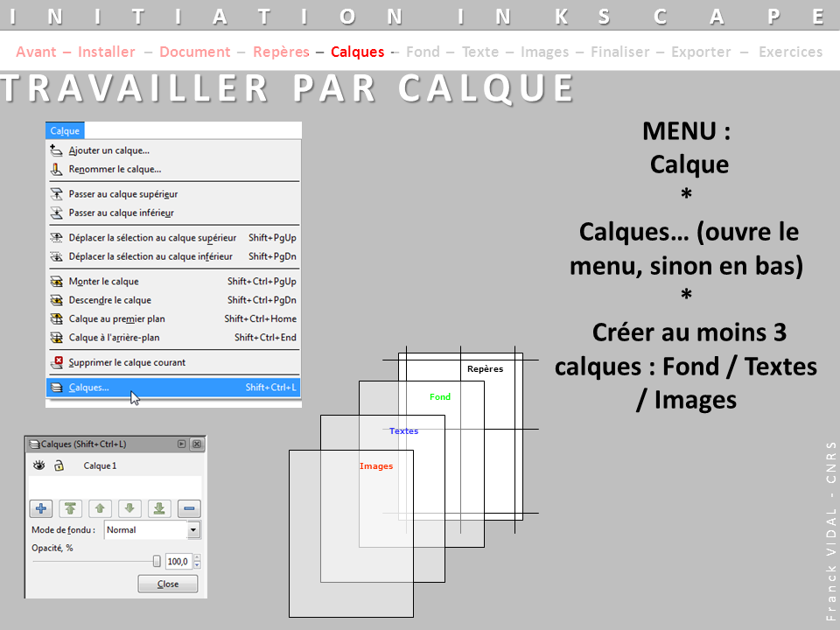Go to the Texte section link
The image size is (840, 630).
point(480,52)
